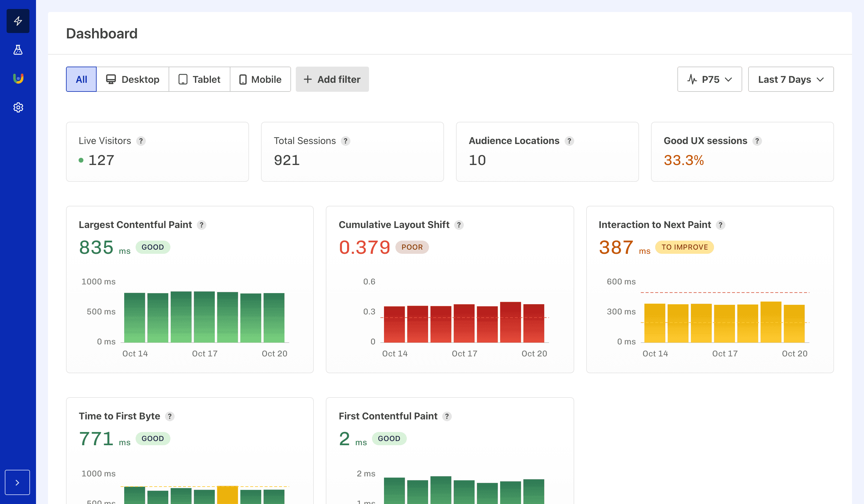Open the Last 7 Days dropdown

(790, 79)
